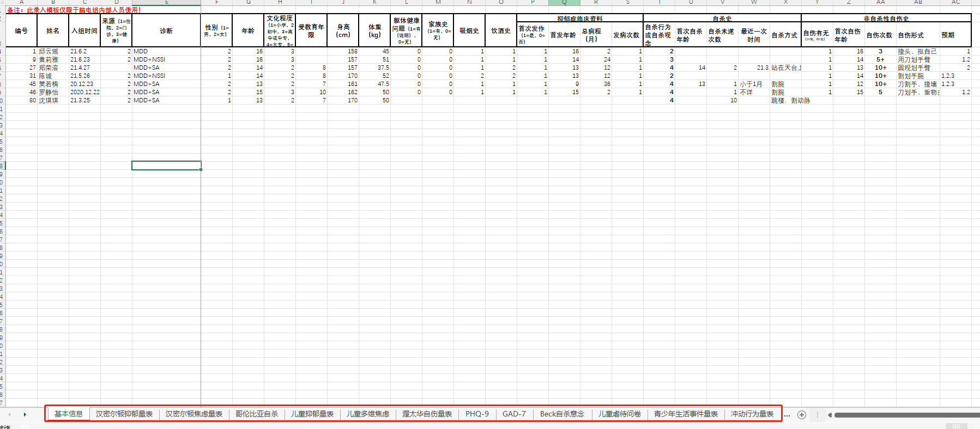Click the tab bar split handle dots
Image resolution: width=980 pixels, height=429 pixels.
click(817, 415)
